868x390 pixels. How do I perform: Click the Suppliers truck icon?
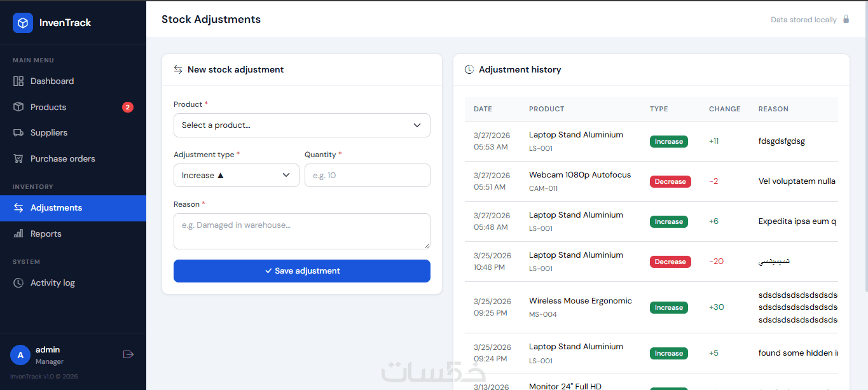point(18,133)
